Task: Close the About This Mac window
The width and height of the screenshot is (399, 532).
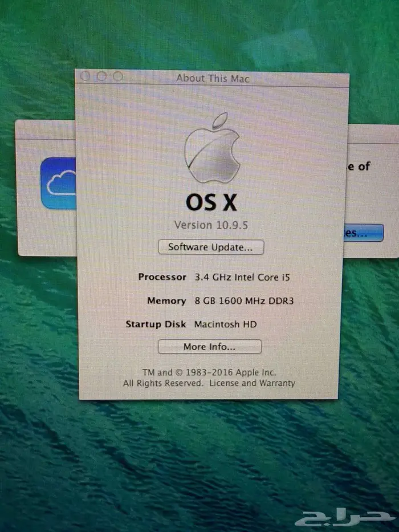Action: point(85,76)
